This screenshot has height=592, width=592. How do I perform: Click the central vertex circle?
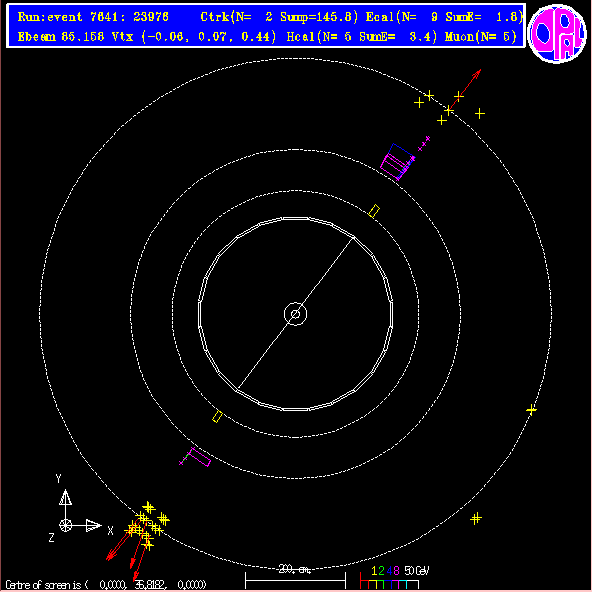tap(295, 314)
